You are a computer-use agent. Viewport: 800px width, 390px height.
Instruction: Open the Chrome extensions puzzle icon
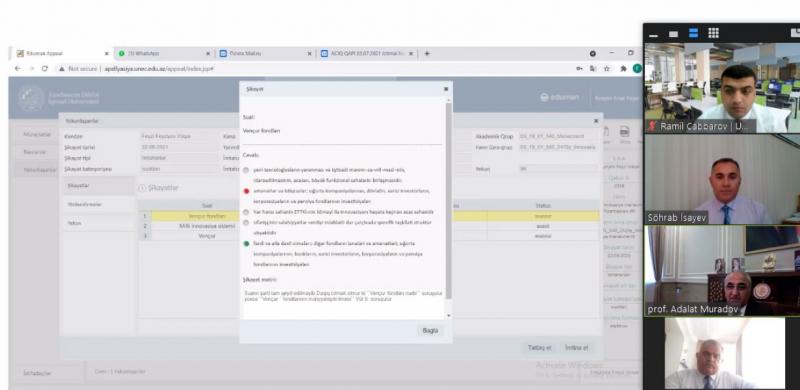[623, 68]
